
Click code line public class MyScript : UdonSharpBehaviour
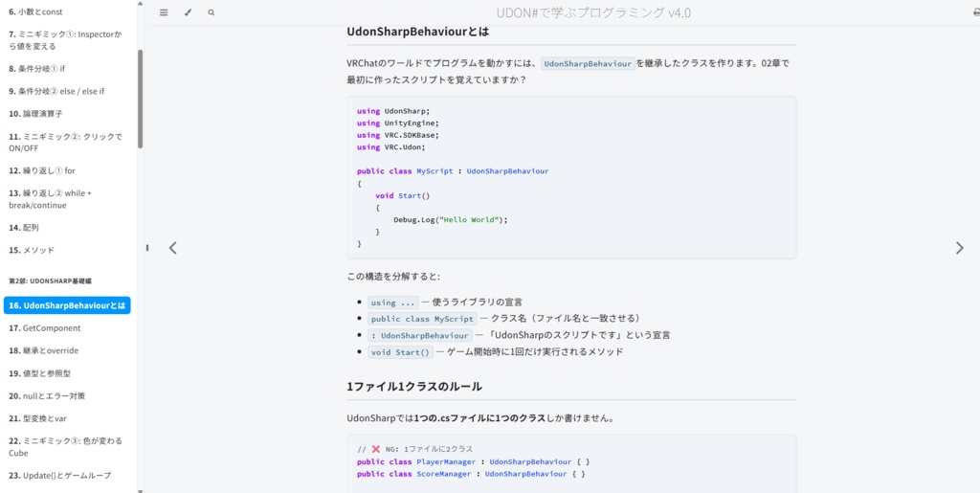(x=453, y=170)
